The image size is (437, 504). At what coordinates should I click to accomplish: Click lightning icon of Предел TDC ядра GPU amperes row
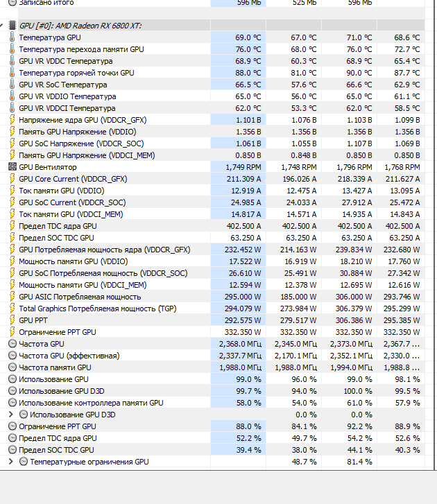click(12, 226)
